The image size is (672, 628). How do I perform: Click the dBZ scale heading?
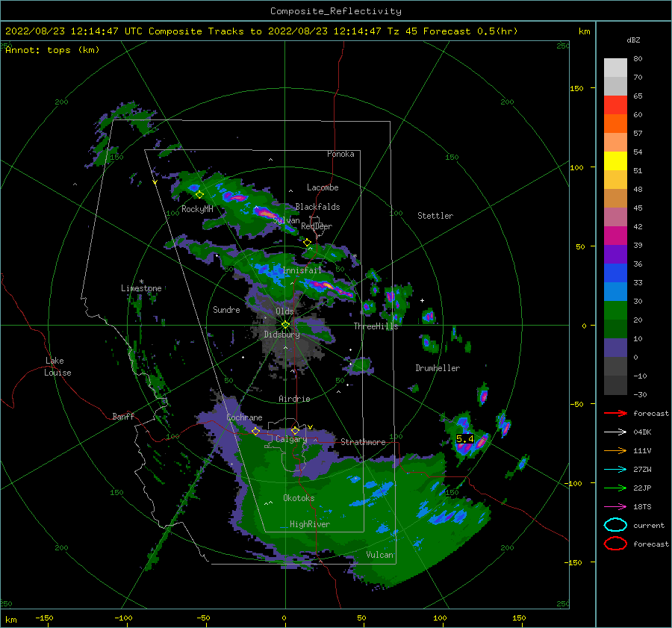(633, 40)
